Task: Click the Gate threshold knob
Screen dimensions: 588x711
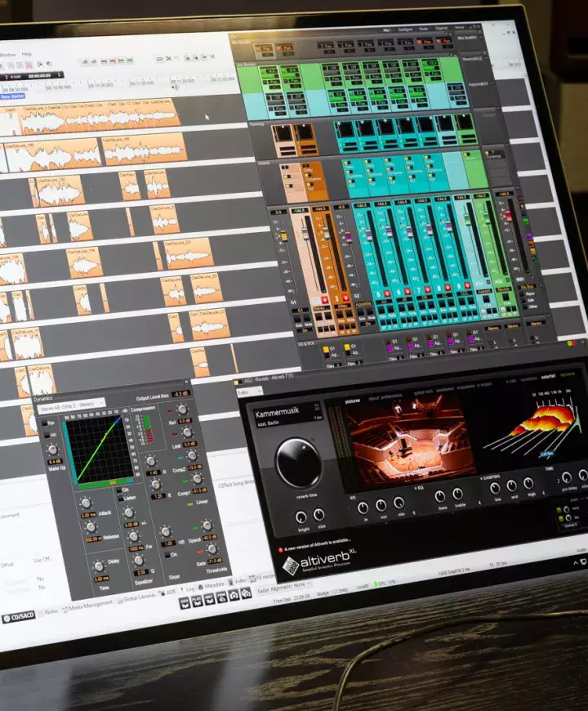Action: coord(212,549)
